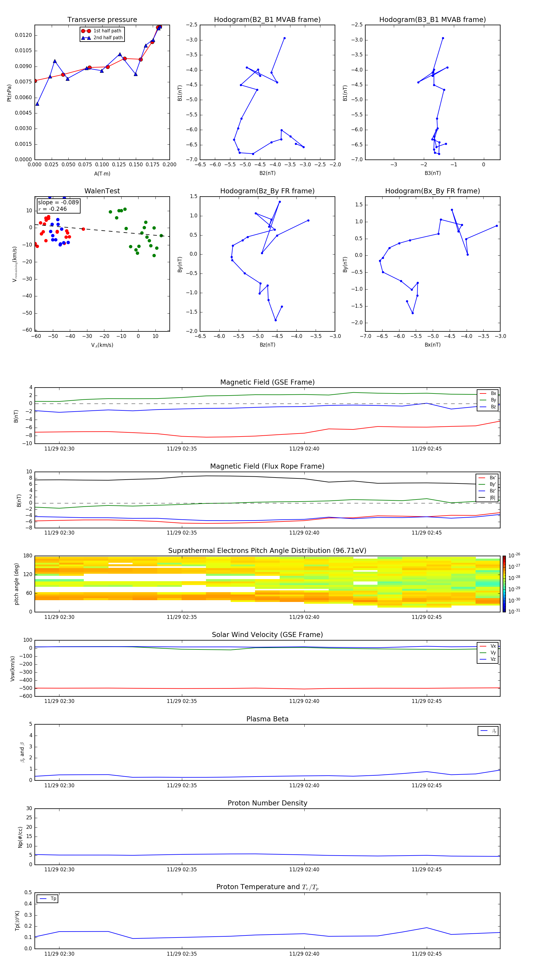Select the |B| legend entry in Flux Rope plot
Screen dimensions: 535x980
487,498
